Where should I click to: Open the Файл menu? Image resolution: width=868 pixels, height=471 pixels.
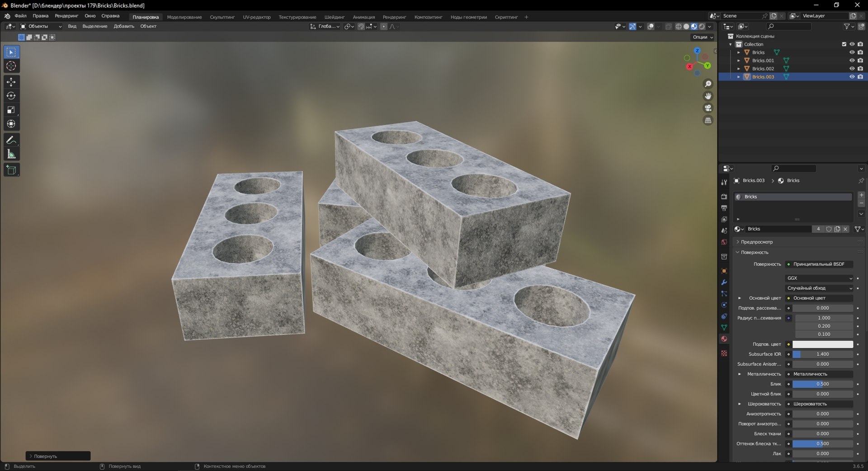(x=20, y=16)
